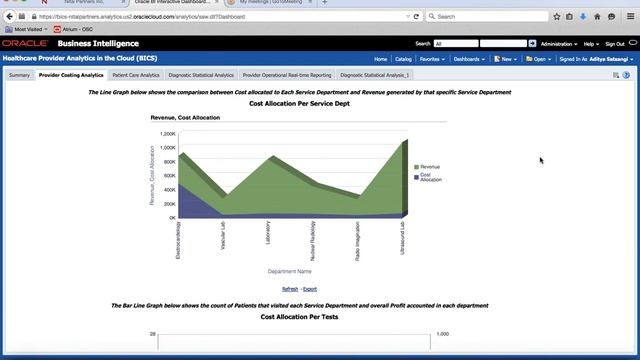The width and height of the screenshot is (640, 360).
Task: Click the Export link under the chart
Action: [310, 289]
